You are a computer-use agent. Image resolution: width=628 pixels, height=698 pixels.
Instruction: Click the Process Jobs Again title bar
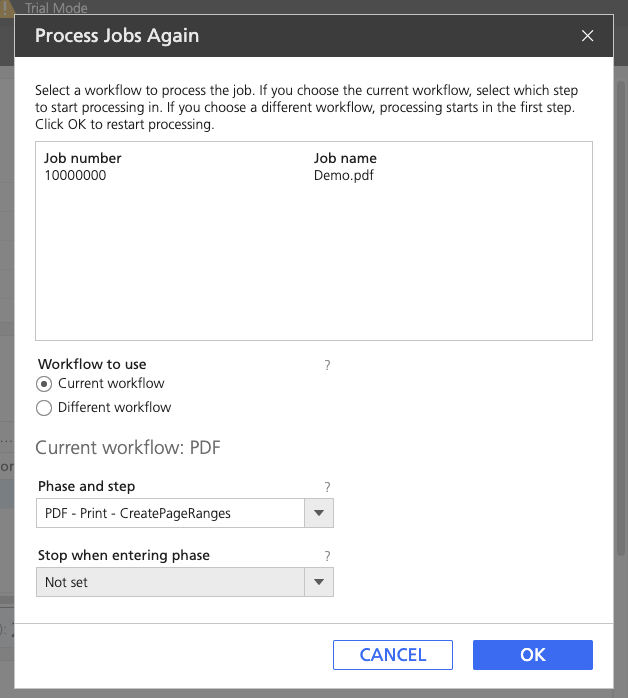[300, 36]
